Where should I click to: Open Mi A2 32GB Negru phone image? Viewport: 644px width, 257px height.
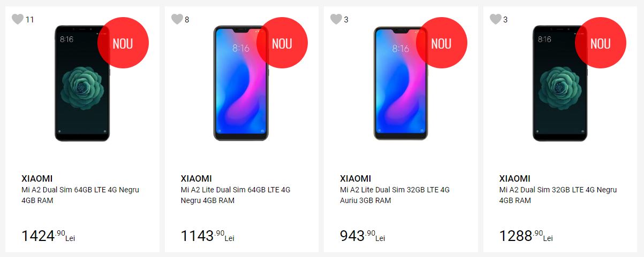[560, 83]
